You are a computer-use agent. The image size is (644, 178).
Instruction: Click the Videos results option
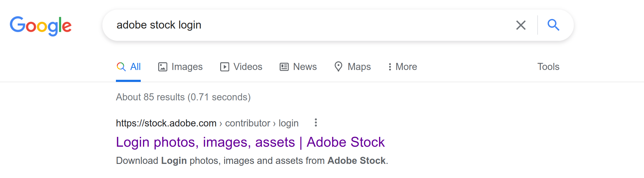click(x=247, y=67)
